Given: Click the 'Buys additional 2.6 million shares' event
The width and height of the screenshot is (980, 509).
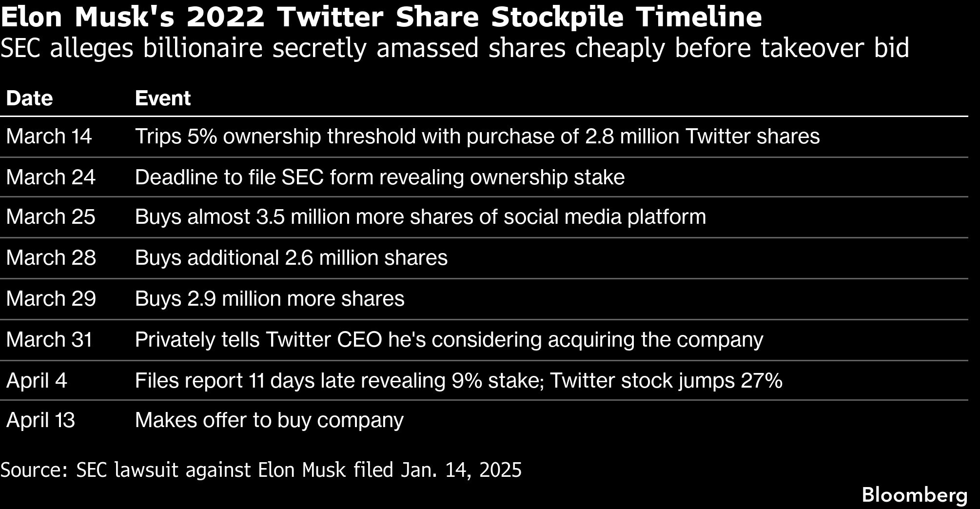Looking at the screenshot, I should pos(291,258).
